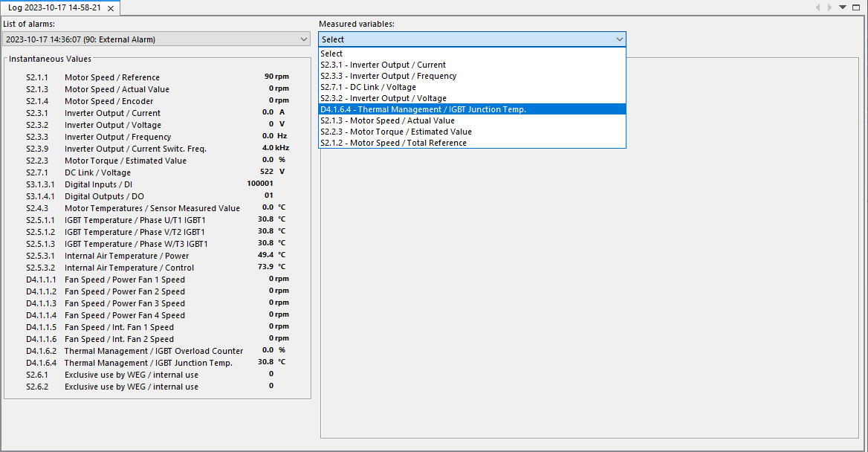The height and width of the screenshot is (452, 868).
Task: Maximize the editor panel with window icon
Action: (x=855, y=7)
